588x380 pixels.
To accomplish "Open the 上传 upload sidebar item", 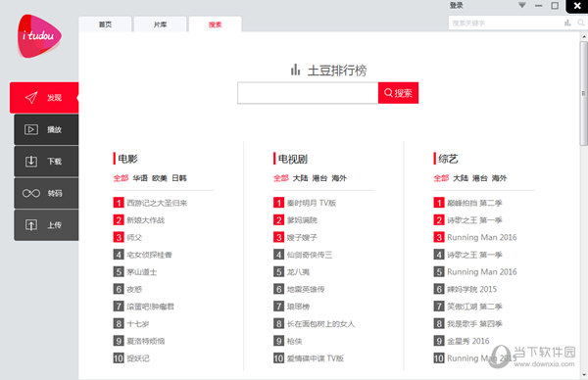I will [x=46, y=225].
